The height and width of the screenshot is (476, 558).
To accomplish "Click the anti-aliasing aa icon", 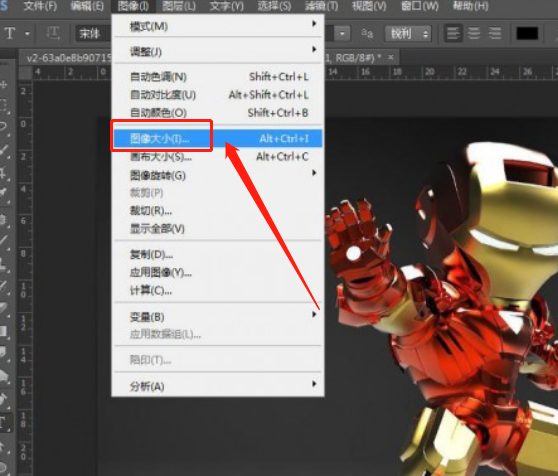I will [x=367, y=33].
